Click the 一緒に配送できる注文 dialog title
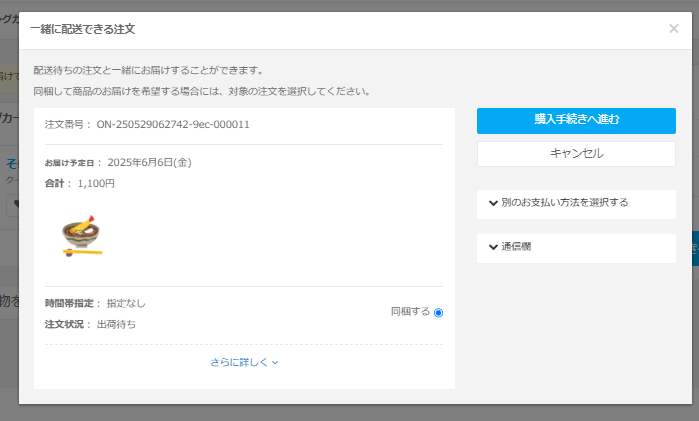The width and height of the screenshot is (699, 421). pos(82,29)
